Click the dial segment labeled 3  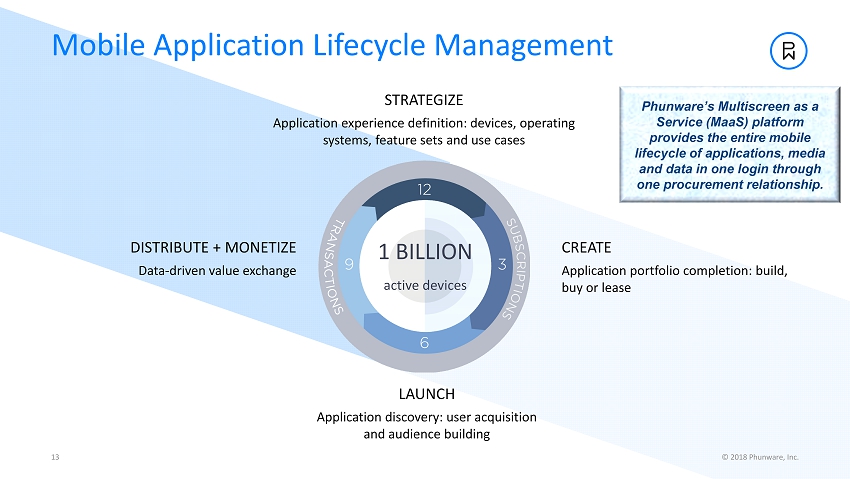tap(501, 265)
